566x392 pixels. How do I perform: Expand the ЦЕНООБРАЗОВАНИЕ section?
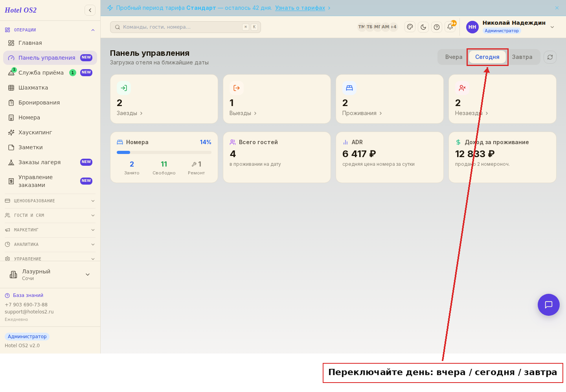coord(50,201)
